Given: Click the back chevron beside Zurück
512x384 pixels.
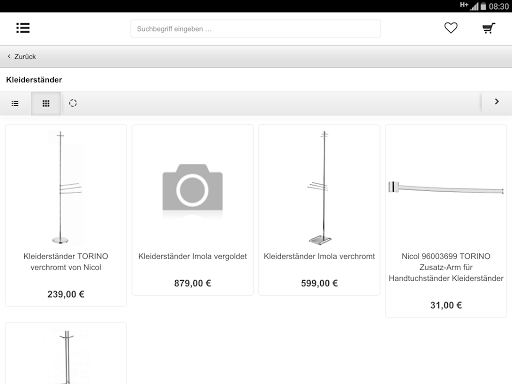Looking at the screenshot, I should tap(9, 56).
